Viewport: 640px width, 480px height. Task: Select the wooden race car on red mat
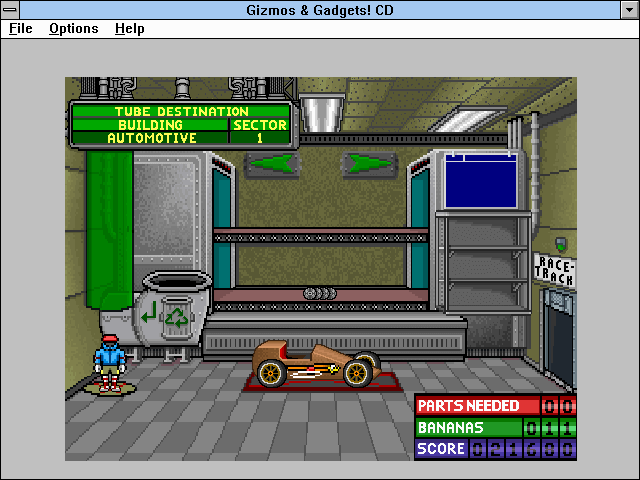[316, 364]
